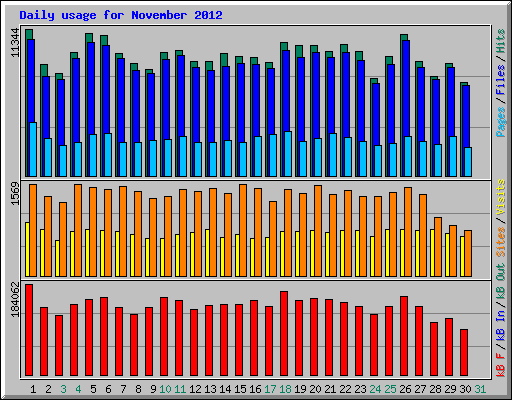Screen dimensions: 512x400
Task: Click day 18 on the x-axis
Action: point(285,389)
